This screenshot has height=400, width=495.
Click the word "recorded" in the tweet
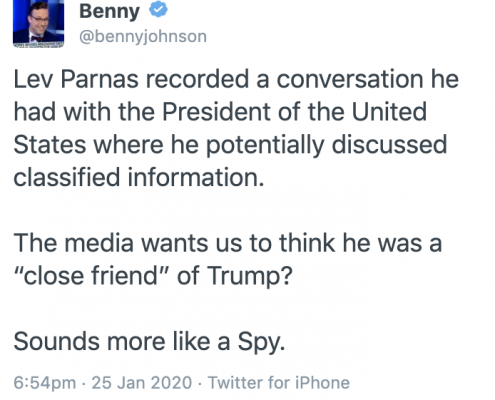tap(197, 79)
